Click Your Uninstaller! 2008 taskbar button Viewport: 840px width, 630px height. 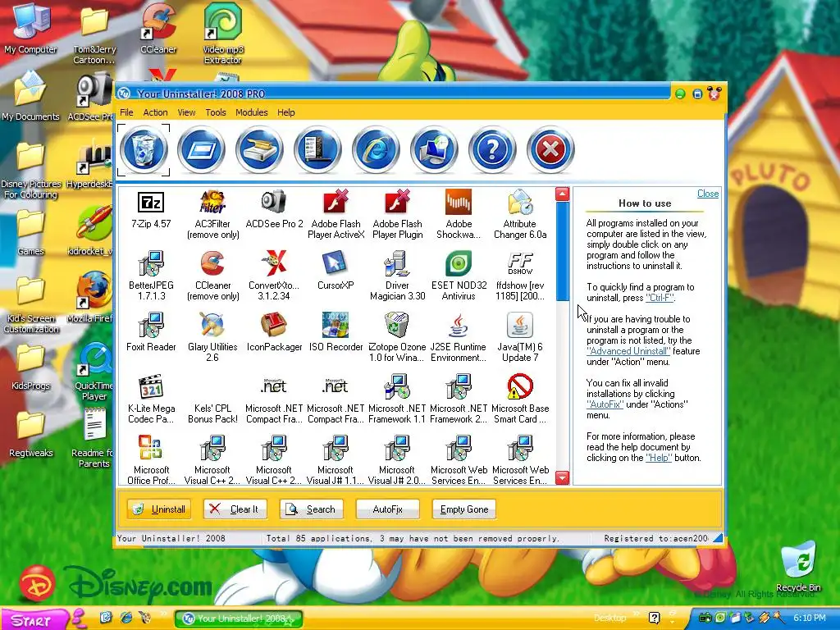(x=239, y=619)
